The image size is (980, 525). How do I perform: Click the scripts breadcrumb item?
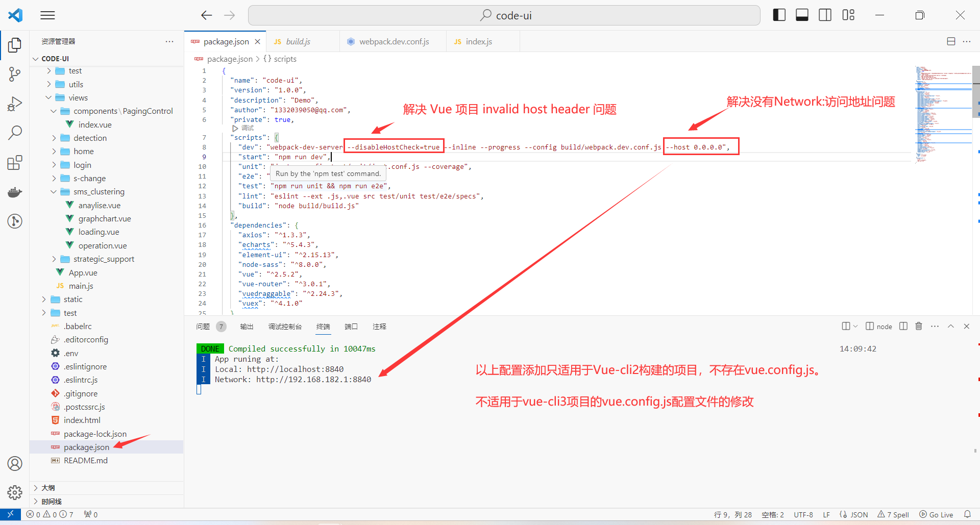pyautogui.click(x=285, y=59)
